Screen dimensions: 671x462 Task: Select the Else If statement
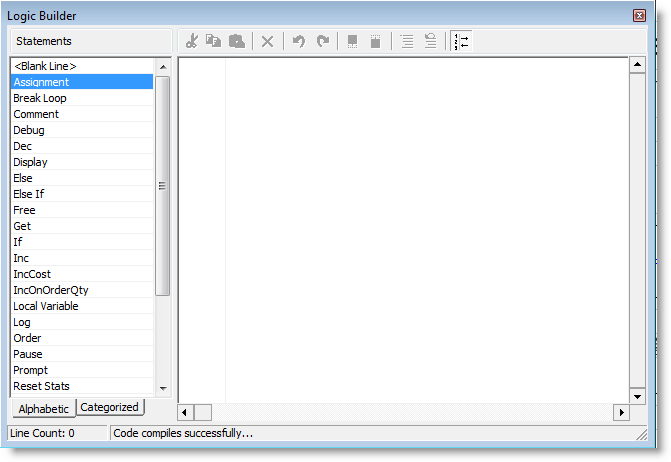[x=82, y=194]
